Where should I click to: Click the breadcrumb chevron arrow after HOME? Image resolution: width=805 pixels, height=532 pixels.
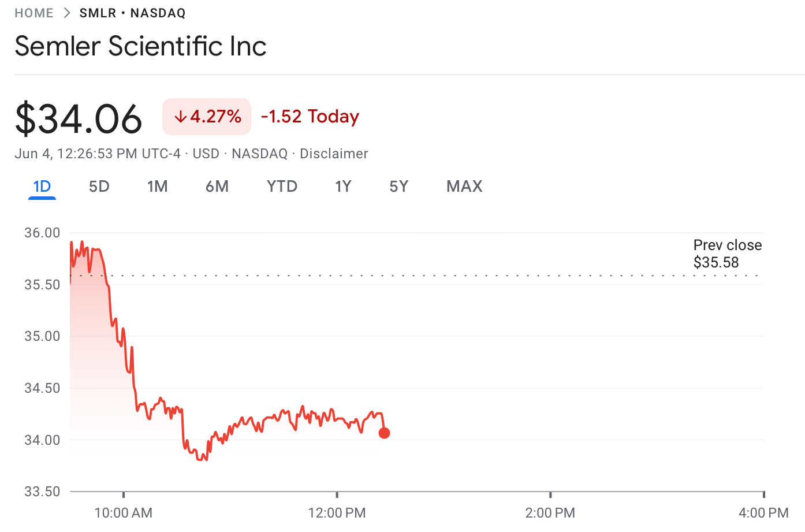click(x=67, y=13)
